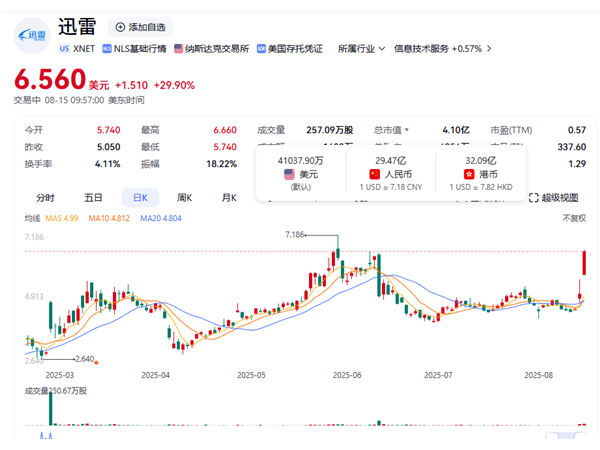Screen dimensions: 600x450
Task: Click chevron next to industry change percentage
Action: [x=489, y=49]
